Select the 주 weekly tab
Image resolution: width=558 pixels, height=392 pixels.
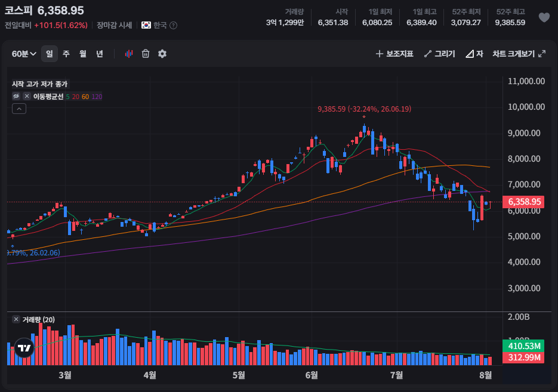66,54
